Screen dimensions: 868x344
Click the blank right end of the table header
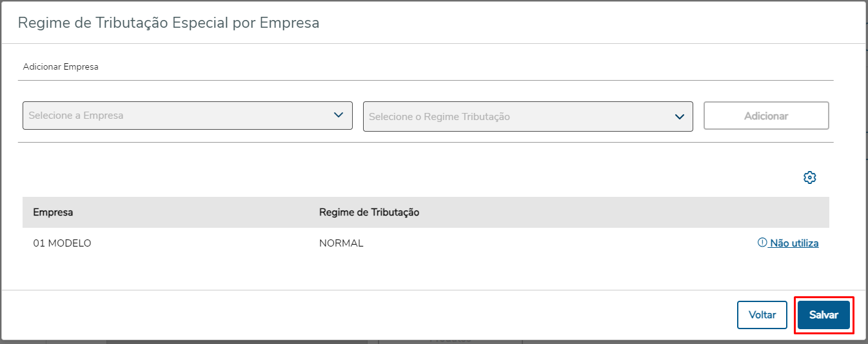[709, 212]
